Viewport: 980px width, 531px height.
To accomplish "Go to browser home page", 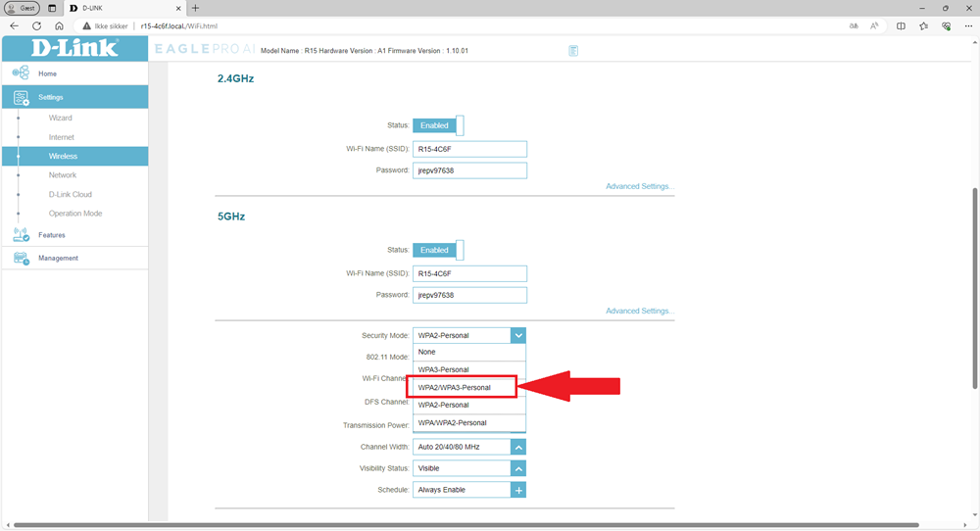I will click(x=60, y=26).
